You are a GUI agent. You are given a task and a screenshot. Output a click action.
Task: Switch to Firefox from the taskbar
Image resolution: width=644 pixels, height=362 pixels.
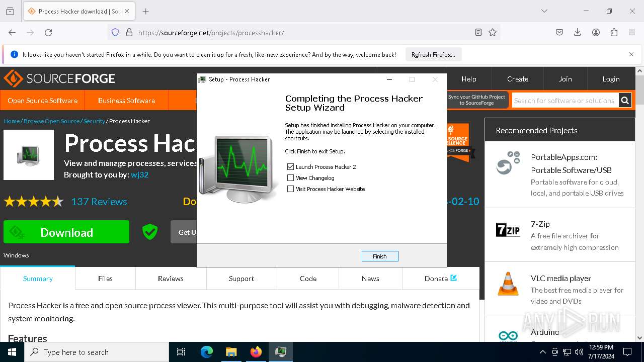[256, 352]
